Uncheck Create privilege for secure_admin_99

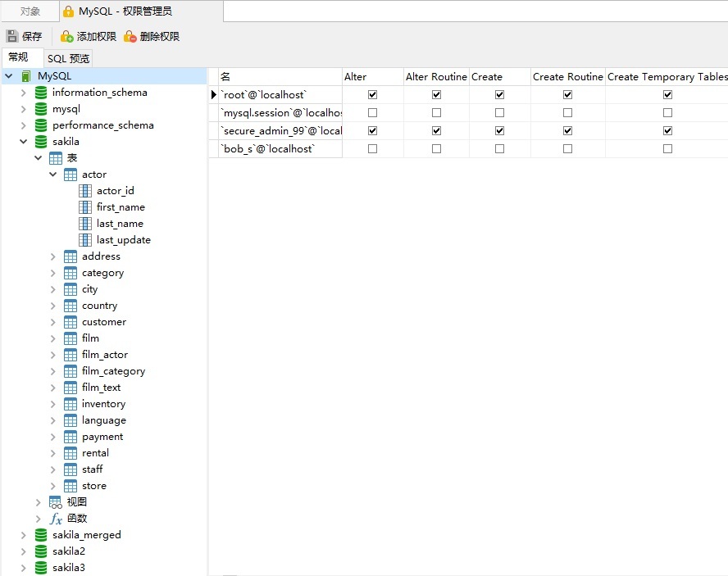coord(499,131)
